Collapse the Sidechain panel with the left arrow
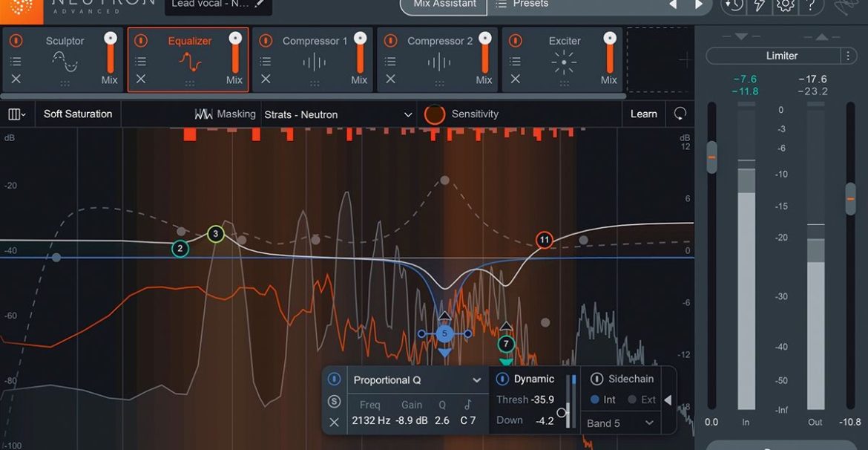 click(668, 400)
